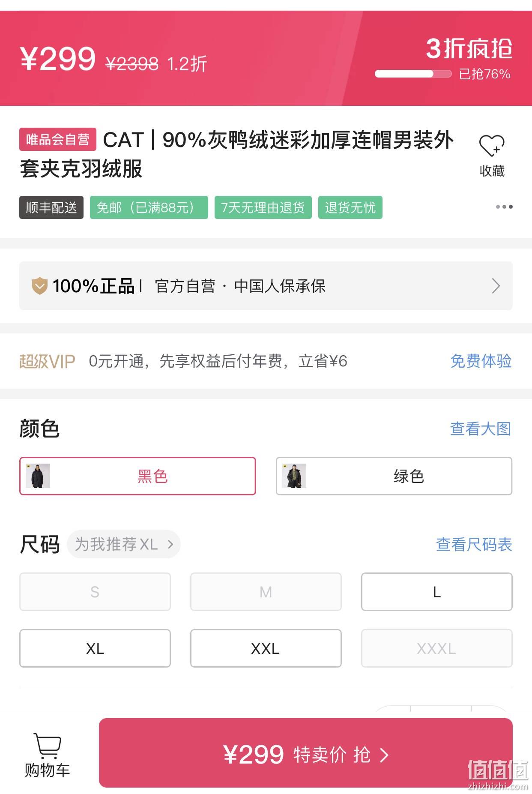Select the black (黑色) color option
Image resolution: width=532 pixels, height=794 pixels.
tap(137, 476)
